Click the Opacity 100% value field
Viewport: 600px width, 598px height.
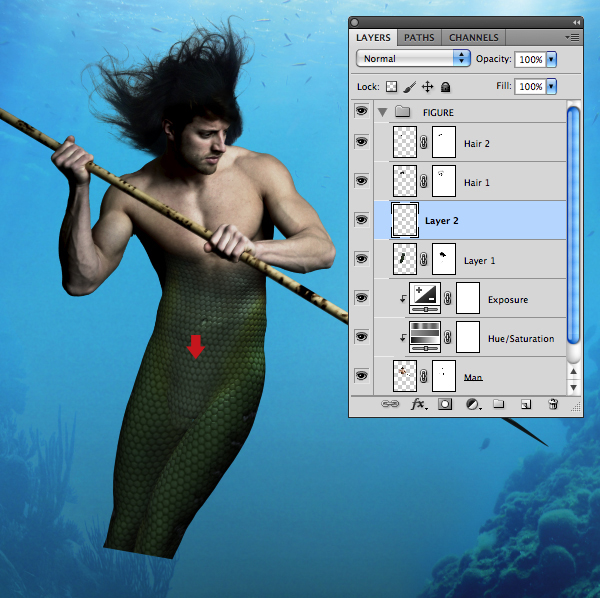coord(530,59)
